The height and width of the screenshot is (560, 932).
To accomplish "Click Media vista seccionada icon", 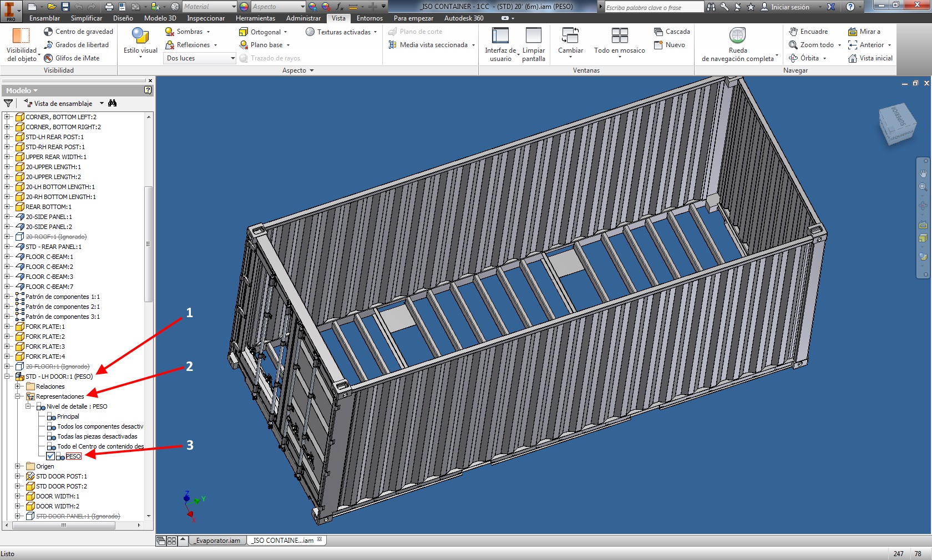I will tap(393, 45).
